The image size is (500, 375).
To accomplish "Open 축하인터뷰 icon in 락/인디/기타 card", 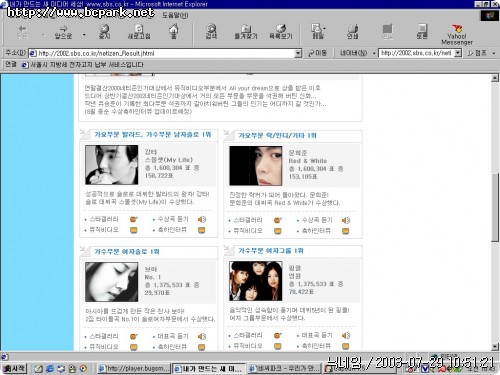I will 346,231.
